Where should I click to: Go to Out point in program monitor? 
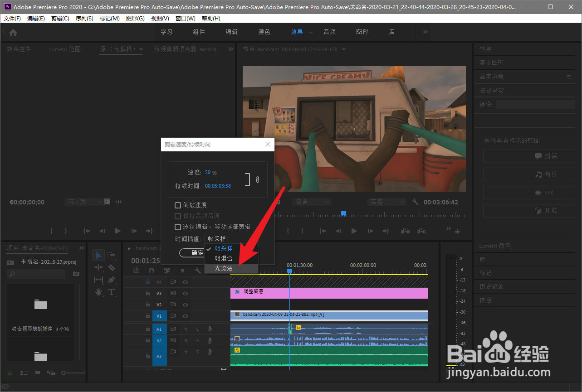pyautogui.click(x=386, y=231)
